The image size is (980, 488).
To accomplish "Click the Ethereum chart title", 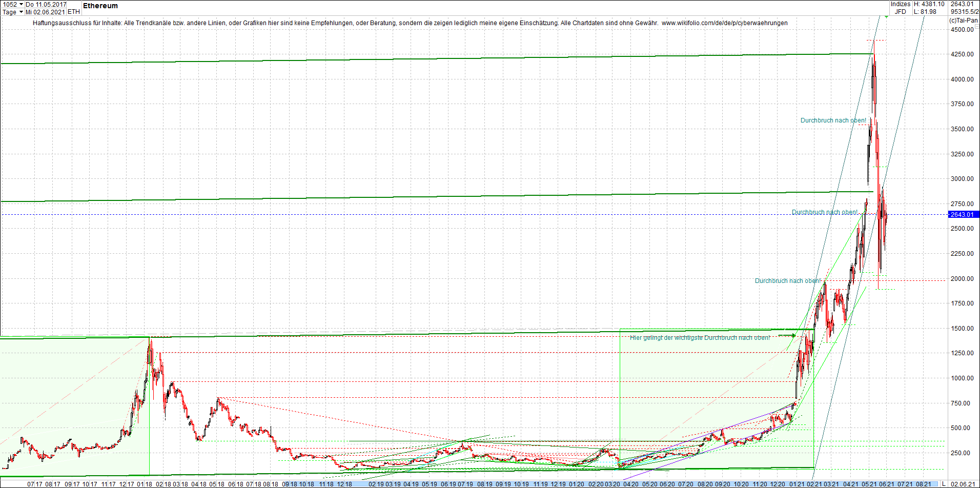I will 100,6.
